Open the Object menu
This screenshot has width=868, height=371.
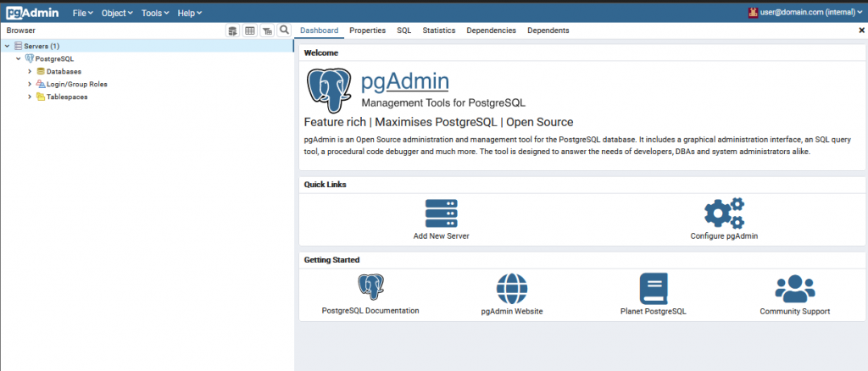coord(116,14)
